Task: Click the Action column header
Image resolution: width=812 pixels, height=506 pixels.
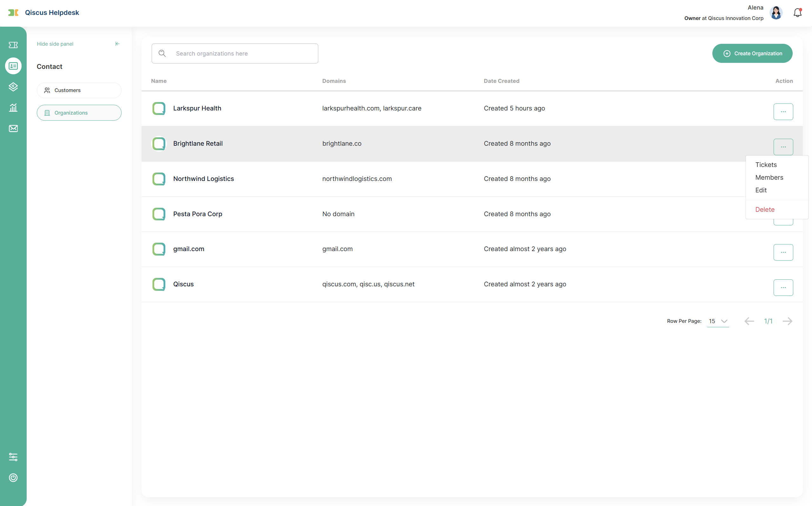Action: pos(784,81)
